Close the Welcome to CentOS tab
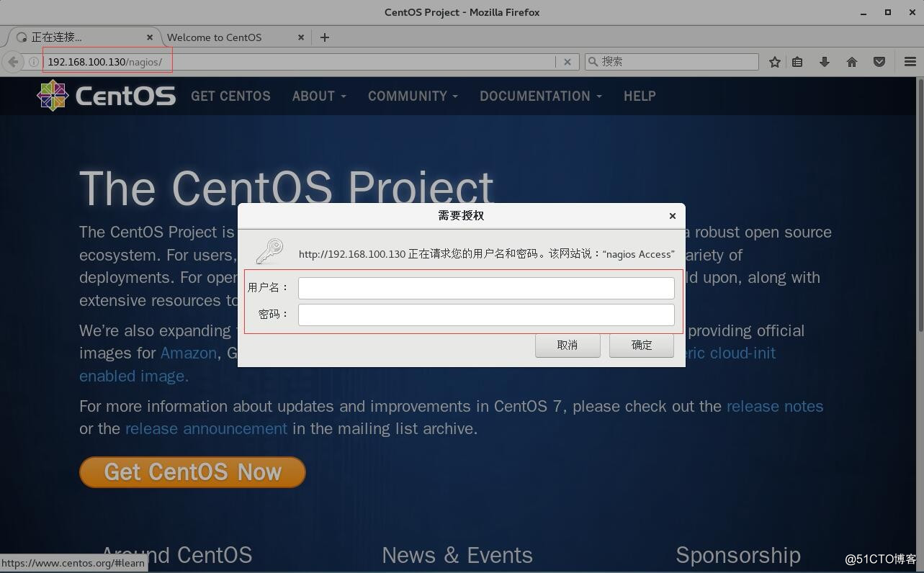924x573 pixels. coord(301,37)
